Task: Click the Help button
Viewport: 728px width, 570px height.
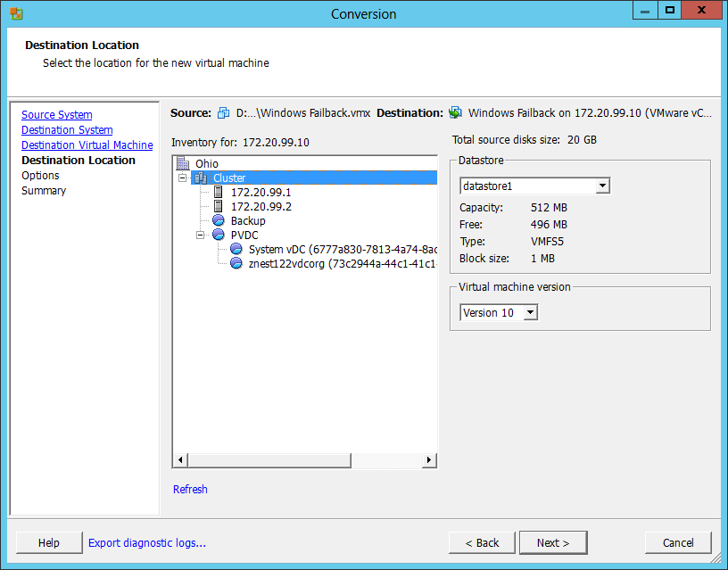Action: pos(49,542)
